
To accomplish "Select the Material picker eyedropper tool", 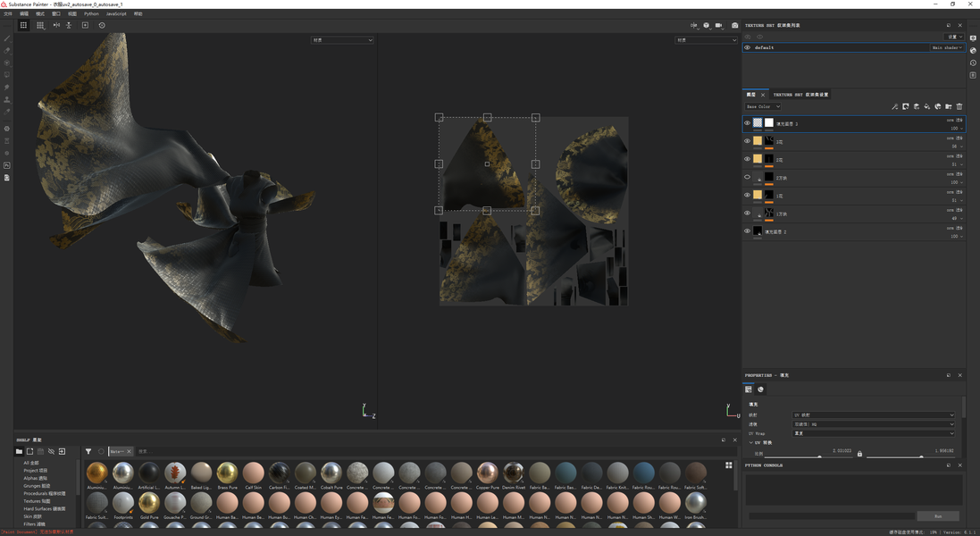I will pos(7,112).
